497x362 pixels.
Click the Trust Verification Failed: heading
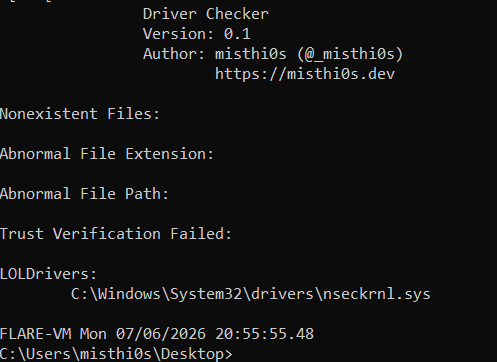pyautogui.click(x=116, y=234)
